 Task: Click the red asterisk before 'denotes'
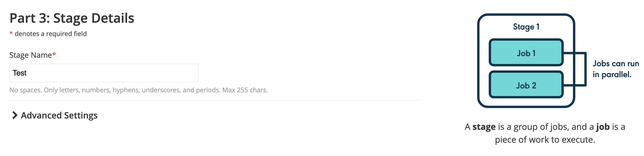pos(11,34)
